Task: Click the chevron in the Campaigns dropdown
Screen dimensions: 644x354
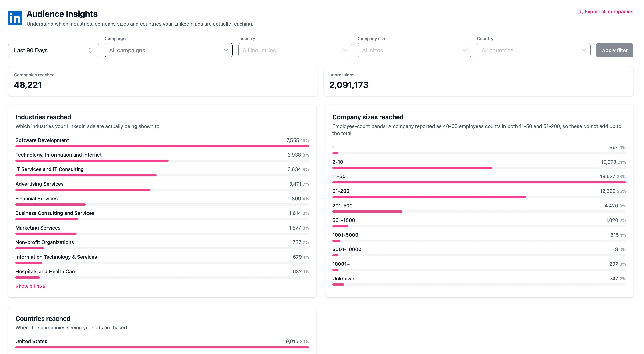Action: click(226, 50)
